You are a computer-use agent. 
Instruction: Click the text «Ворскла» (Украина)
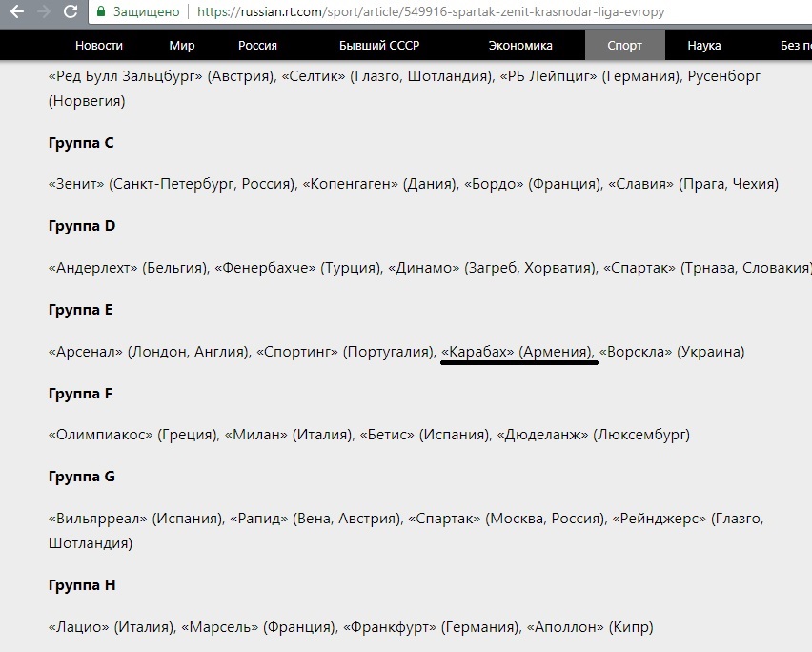[672, 352]
